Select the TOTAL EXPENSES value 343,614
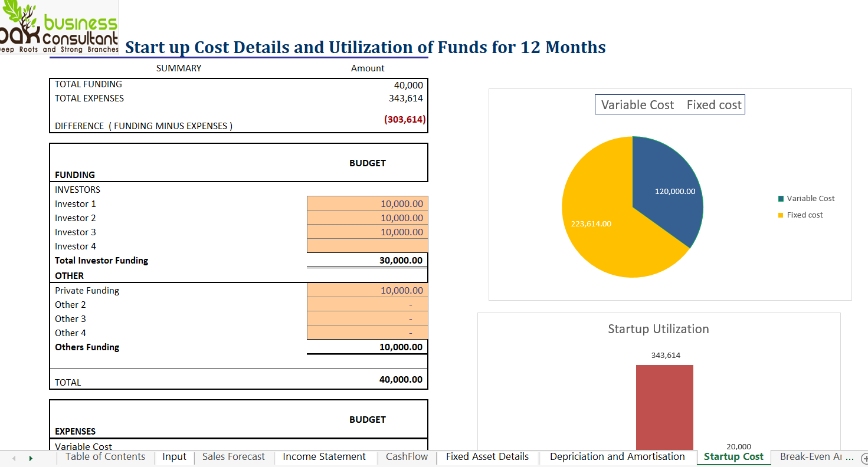Viewport: 868px width, 467px height. tap(406, 98)
